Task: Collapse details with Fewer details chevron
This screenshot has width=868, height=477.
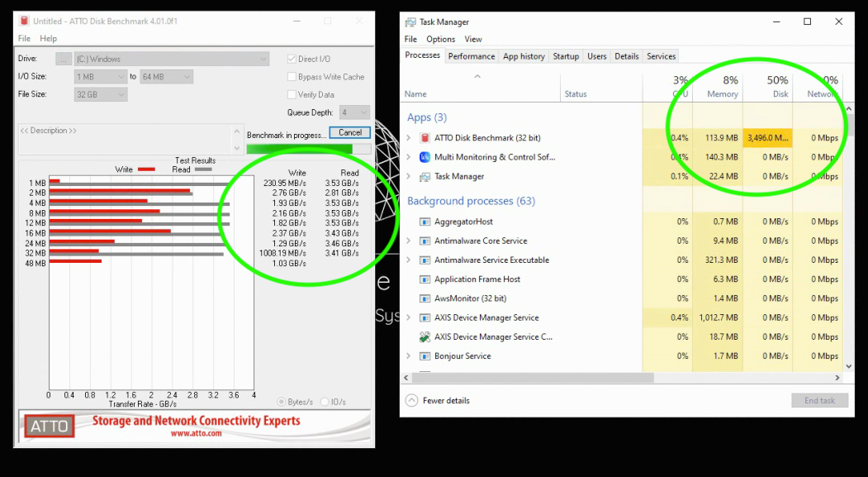Action: [411, 400]
